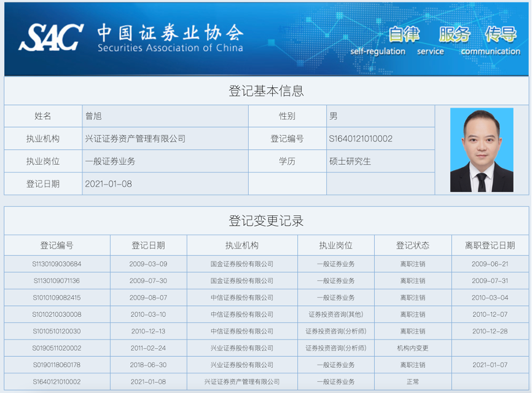
Task: Click the 登记基本信息 section heading
Action: coord(266,91)
